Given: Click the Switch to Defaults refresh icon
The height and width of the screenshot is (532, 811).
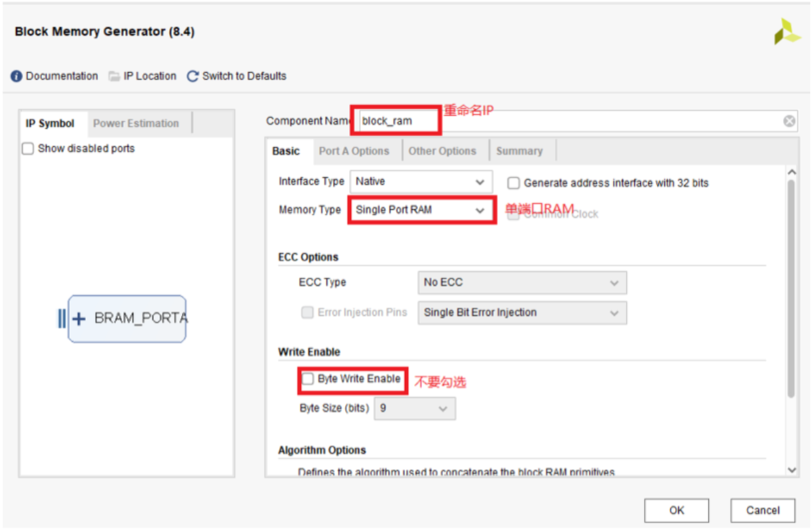Looking at the screenshot, I should 193,77.
